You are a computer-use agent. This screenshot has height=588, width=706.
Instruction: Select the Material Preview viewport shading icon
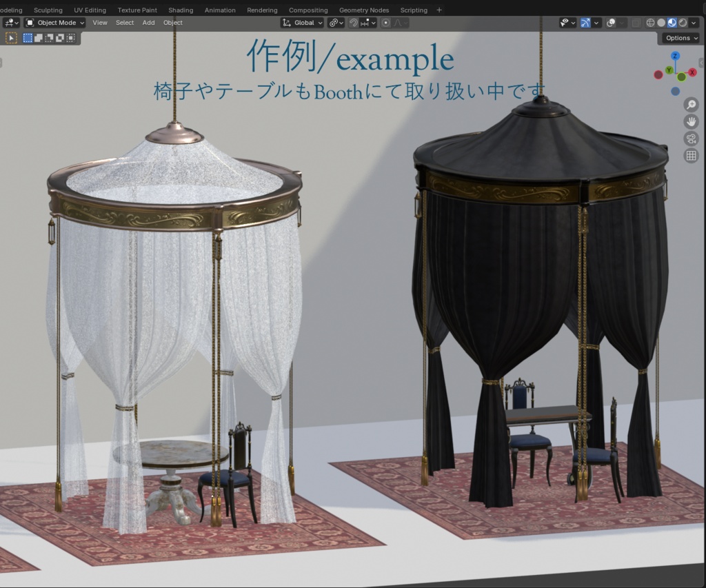pos(672,22)
